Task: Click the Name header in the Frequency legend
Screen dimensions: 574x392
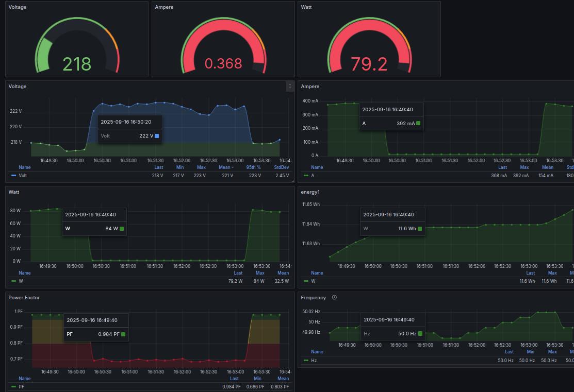Action: (x=317, y=352)
